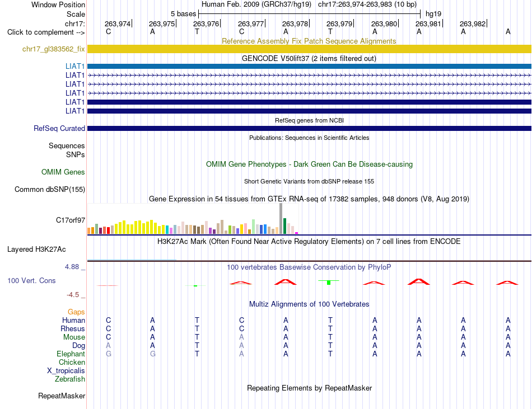
Task: Click the light-blue LIAT1 transcript bar
Action: (309, 67)
